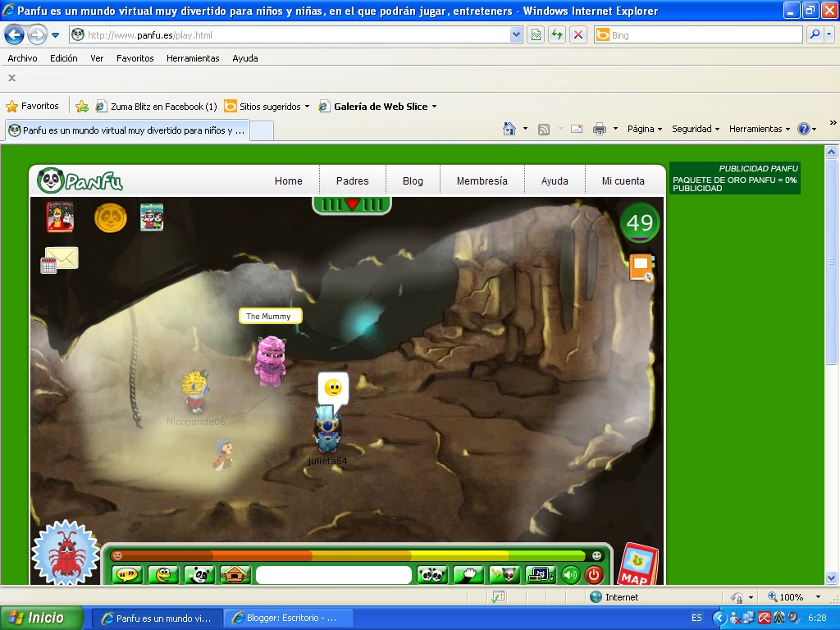Viewport: 840px width, 630px height.
Task: Open the Print icon in command bar
Action: [x=600, y=129]
